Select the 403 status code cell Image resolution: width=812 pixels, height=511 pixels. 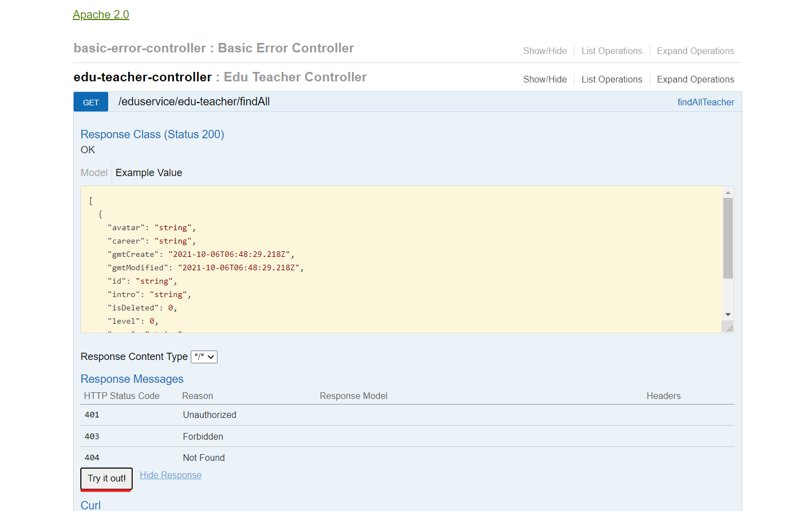92,436
